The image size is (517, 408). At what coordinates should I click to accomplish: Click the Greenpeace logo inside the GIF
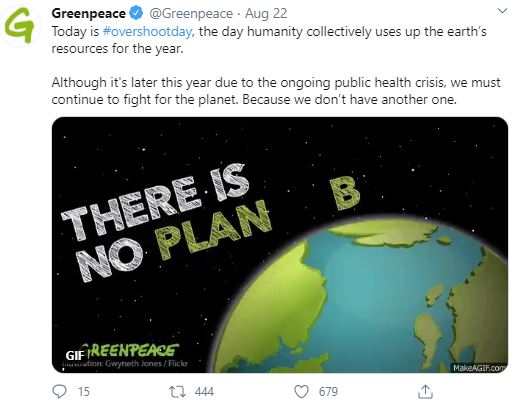point(131,351)
